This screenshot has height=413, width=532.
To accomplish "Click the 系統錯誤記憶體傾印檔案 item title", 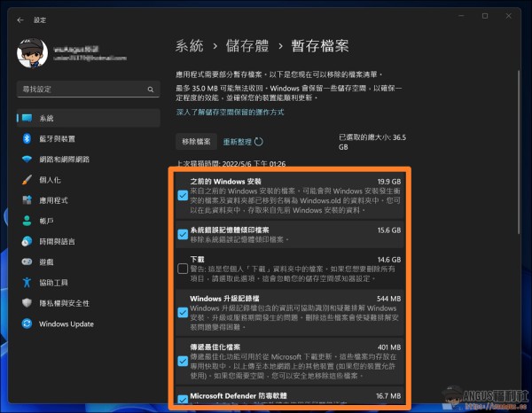I will coord(230,230).
